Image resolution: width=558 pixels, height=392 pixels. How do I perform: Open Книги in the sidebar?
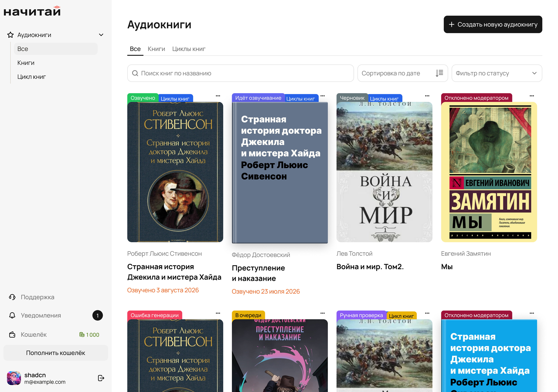[x=26, y=63]
